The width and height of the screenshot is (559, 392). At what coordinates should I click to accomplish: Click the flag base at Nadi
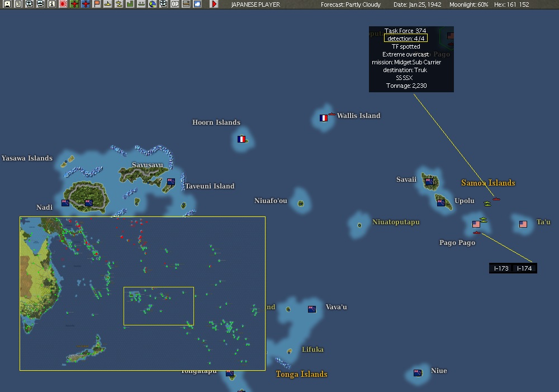(x=65, y=203)
